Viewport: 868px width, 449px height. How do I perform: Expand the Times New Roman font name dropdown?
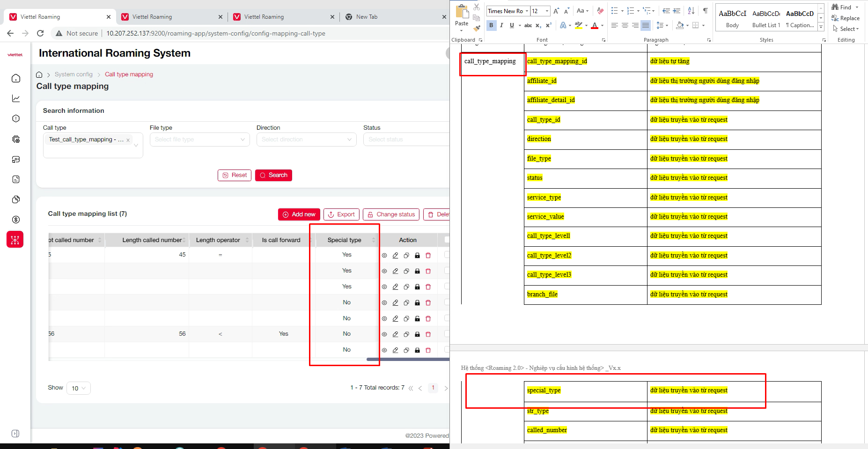pos(527,11)
